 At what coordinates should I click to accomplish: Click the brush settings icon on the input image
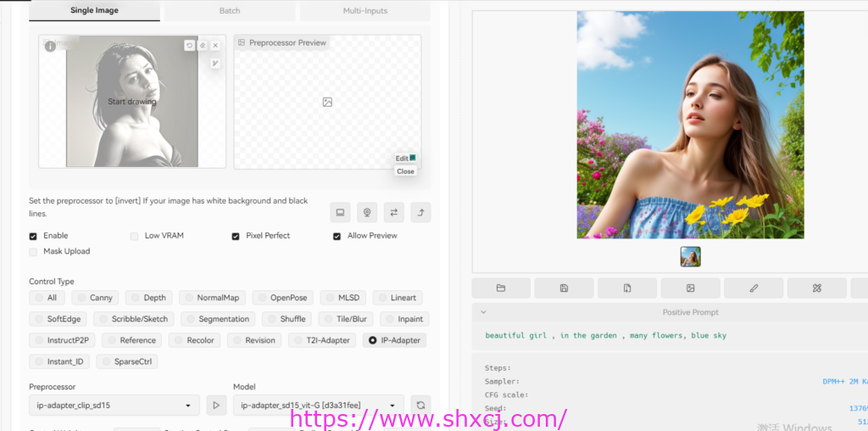coord(215,64)
